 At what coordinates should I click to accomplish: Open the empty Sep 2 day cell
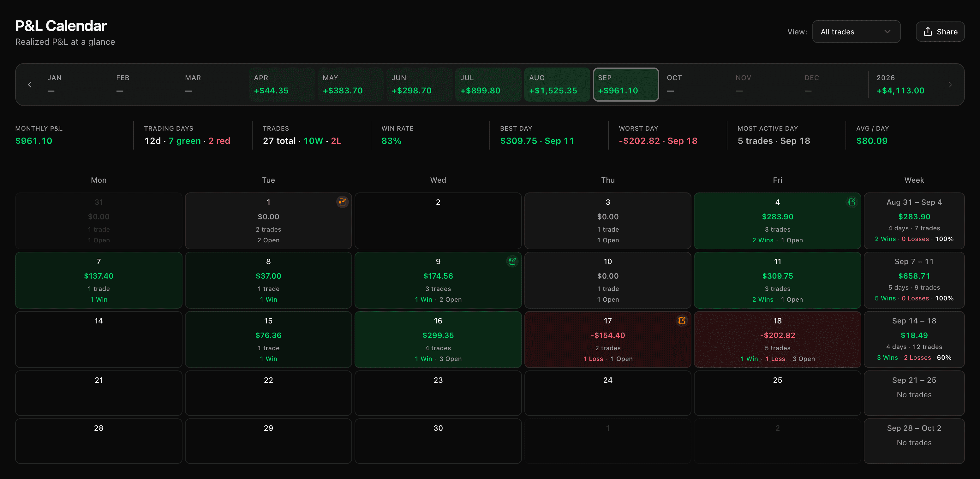[x=438, y=221]
